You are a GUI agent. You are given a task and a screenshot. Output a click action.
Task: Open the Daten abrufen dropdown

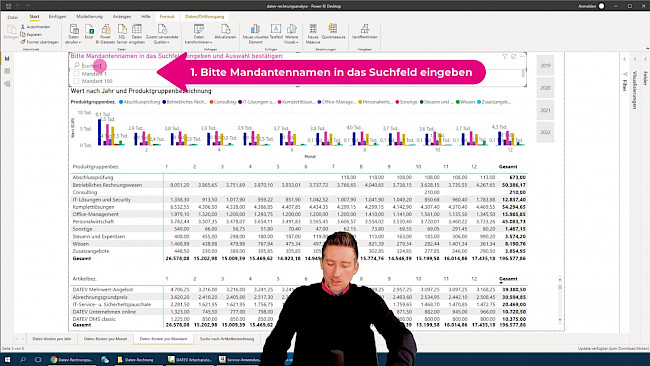(x=74, y=34)
